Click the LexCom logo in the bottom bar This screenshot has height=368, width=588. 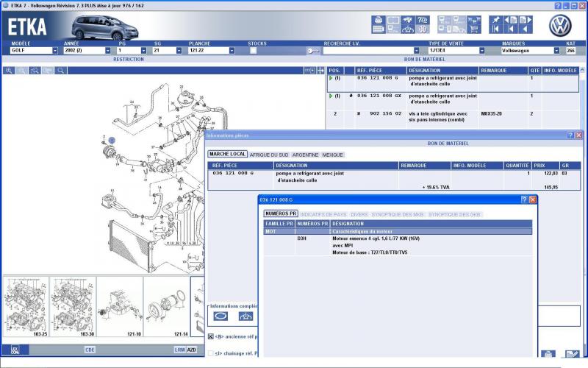(15, 350)
